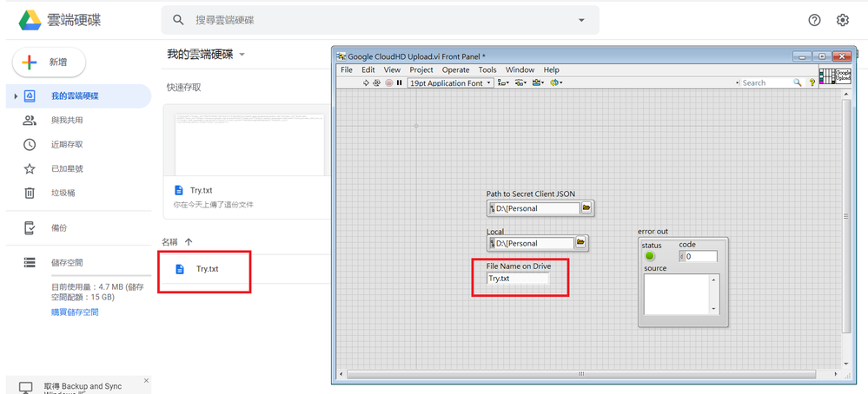Click the LabVIEW search magnifier icon
Screen dimensions: 868x394
coord(797,82)
